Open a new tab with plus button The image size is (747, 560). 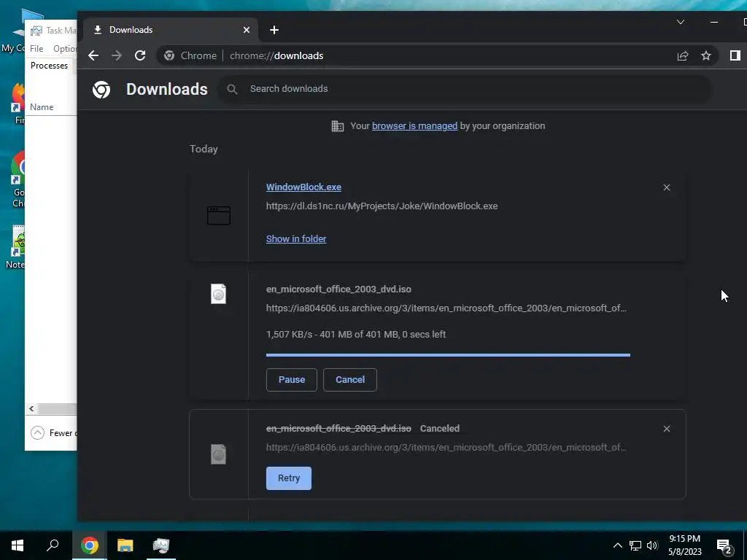[274, 30]
